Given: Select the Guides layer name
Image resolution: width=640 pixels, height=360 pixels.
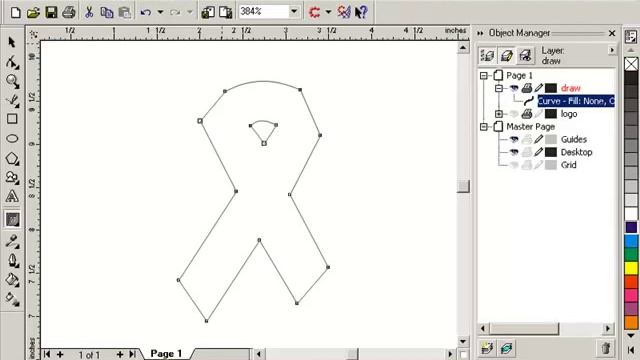Looking at the screenshot, I should [x=573, y=140].
